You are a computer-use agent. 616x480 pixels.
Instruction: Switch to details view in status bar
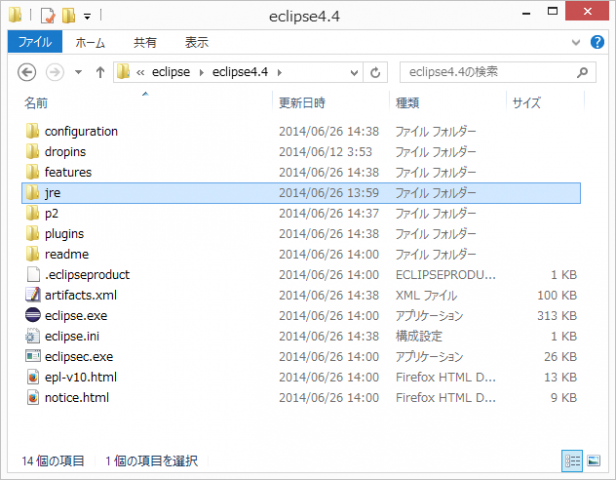click(572, 460)
